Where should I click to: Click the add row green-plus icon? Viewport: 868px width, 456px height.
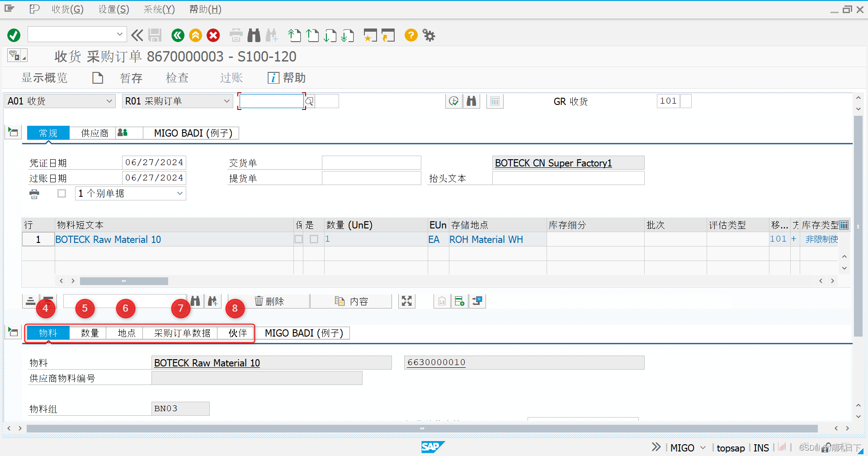pyautogui.click(x=460, y=301)
